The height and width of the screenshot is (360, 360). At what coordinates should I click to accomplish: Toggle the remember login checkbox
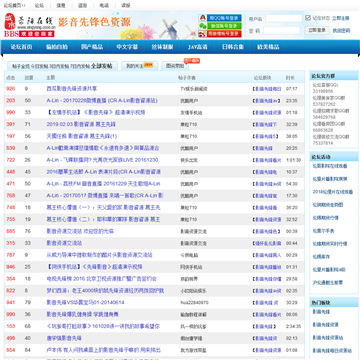pyautogui.click(x=308, y=18)
